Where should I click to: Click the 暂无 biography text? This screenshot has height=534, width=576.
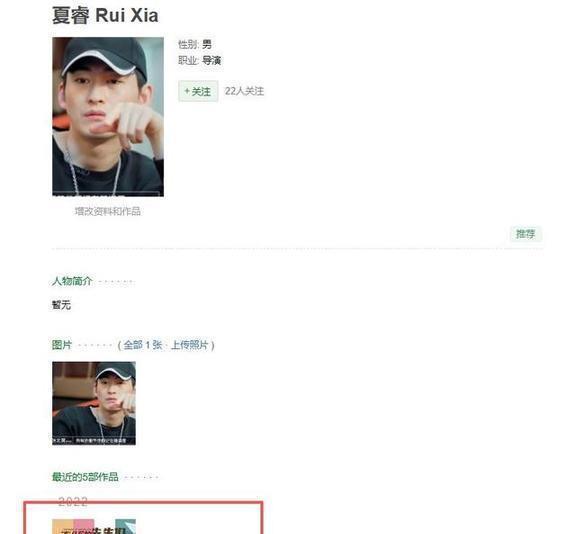(61, 305)
